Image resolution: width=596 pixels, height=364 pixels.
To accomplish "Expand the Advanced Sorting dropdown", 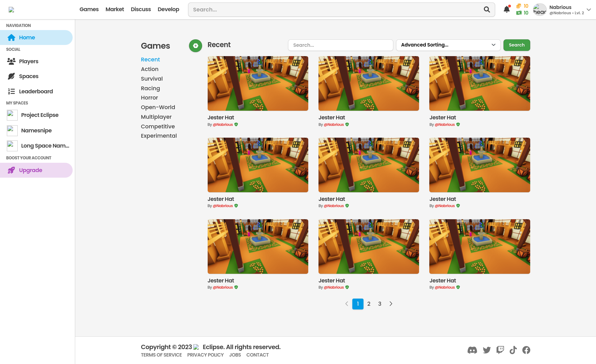I will click(448, 45).
